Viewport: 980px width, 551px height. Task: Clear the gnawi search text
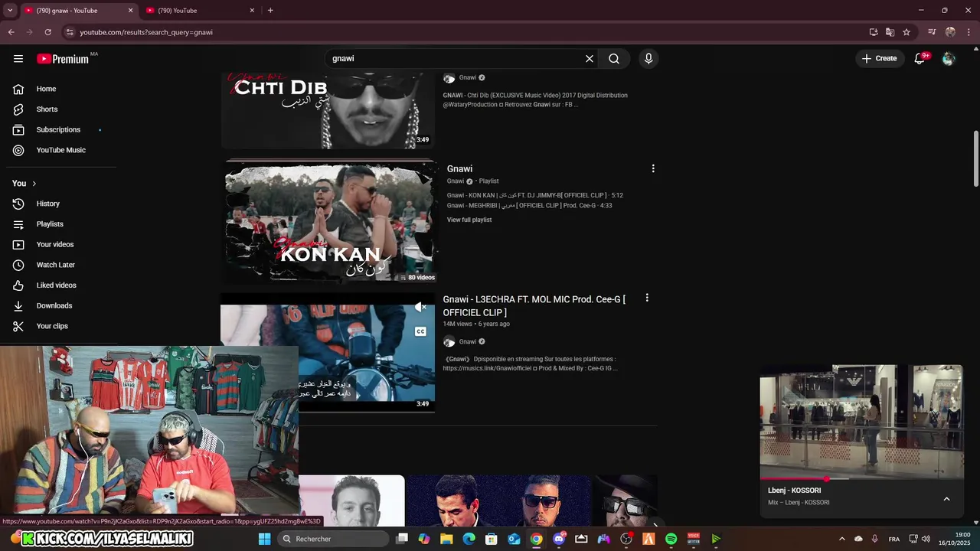point(590,59)
